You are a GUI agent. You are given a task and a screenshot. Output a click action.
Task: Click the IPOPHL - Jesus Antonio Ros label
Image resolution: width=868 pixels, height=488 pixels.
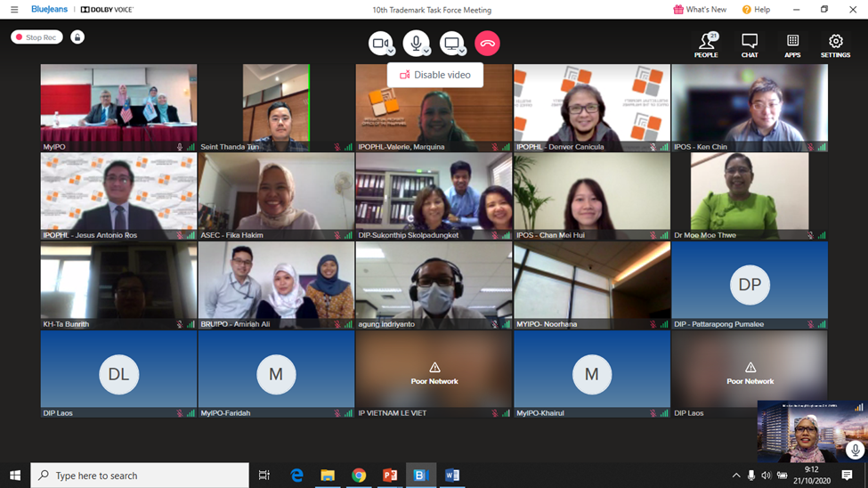click(90, 235)
